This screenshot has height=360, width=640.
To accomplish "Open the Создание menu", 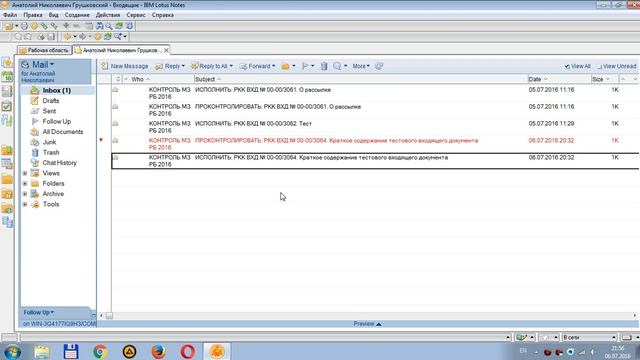I will [x=77, y=15].
